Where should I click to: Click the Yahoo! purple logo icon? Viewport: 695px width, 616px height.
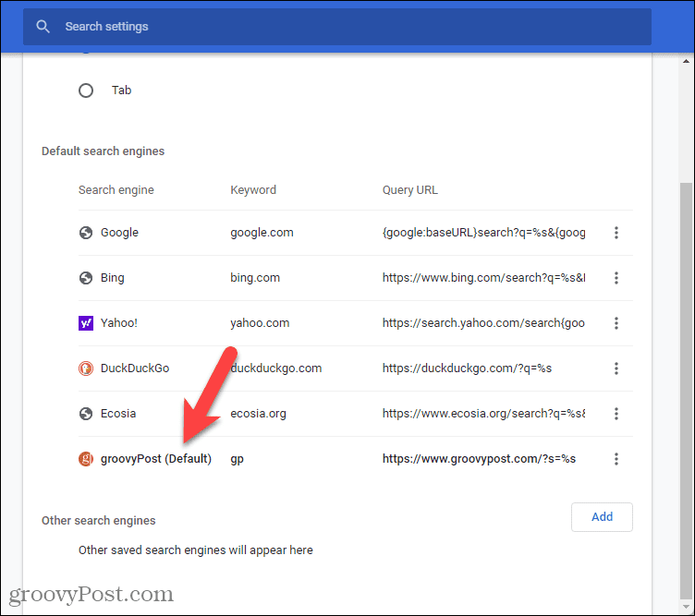(x=86, y=323)
